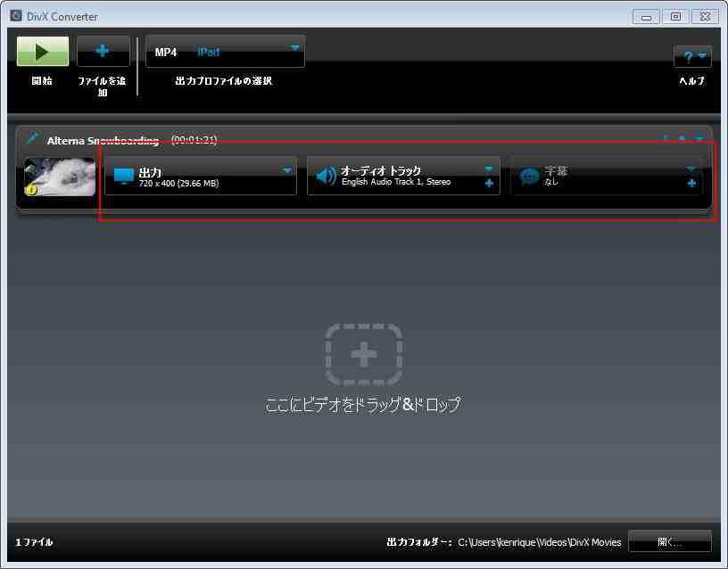Expand the 字幕 subtitle dropdown arrow
This screenshot has height=569, width=728.
point(691,169)
